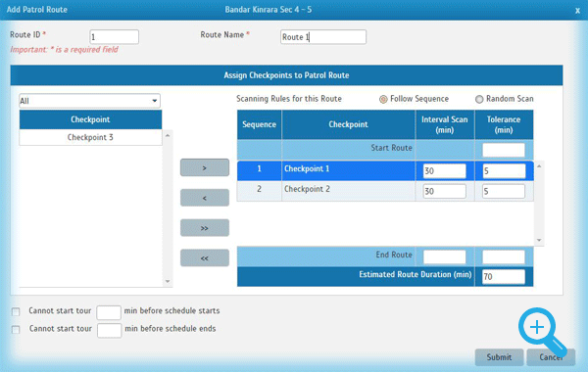Close the Add Patrol Route dialog

(577, 11)
